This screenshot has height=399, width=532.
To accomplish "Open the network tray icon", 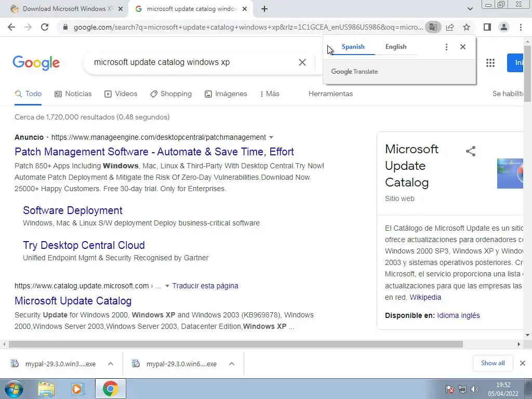I will coord(462,389).
